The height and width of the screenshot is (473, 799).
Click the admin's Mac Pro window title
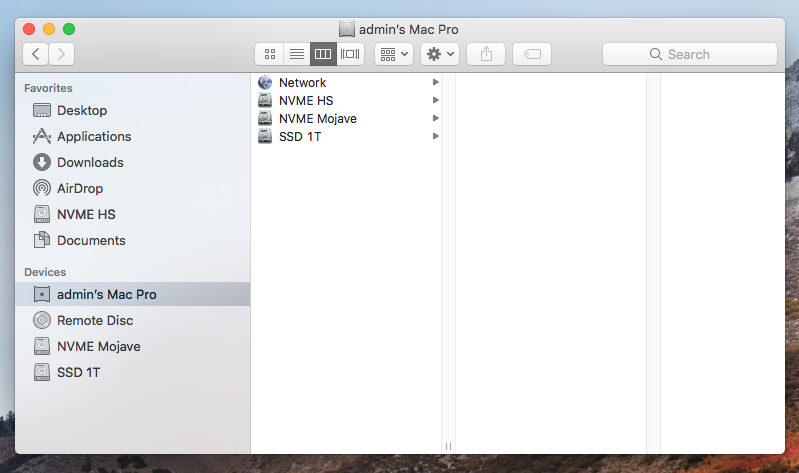point(409,30)
